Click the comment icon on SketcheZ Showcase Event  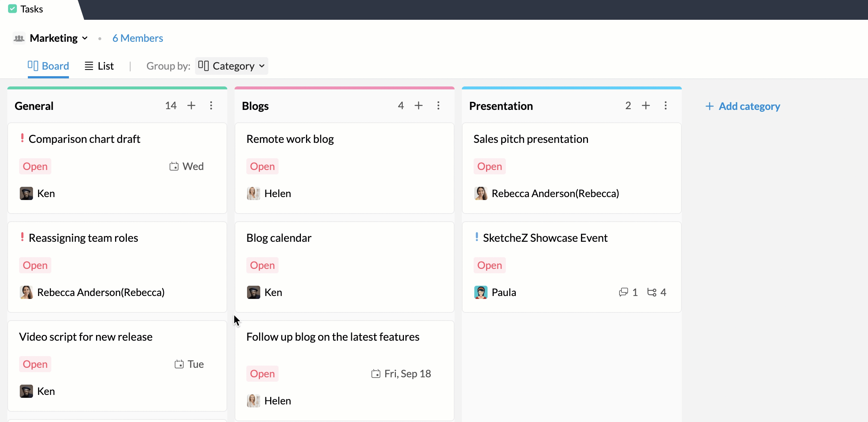coord(624,292)
